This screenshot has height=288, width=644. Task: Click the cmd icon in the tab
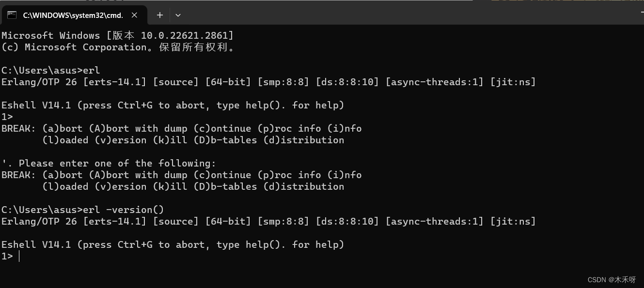click(12, 15)
